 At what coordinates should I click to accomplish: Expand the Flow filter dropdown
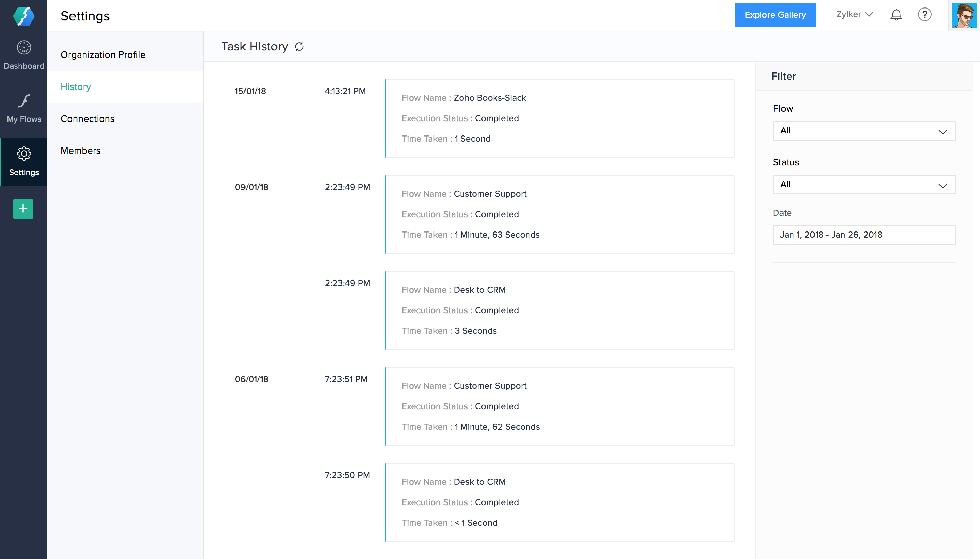tap(864, 130)
